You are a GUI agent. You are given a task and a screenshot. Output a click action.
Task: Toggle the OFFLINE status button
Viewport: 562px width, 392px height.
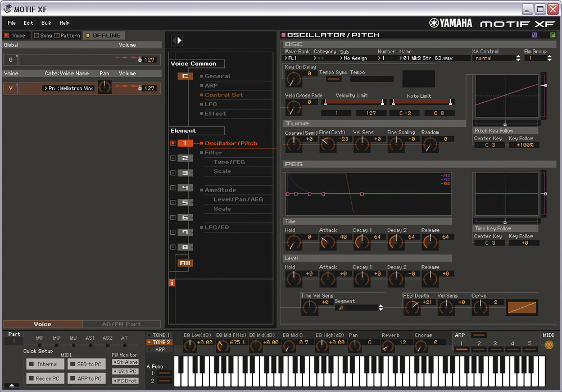[x=103, y=35]
